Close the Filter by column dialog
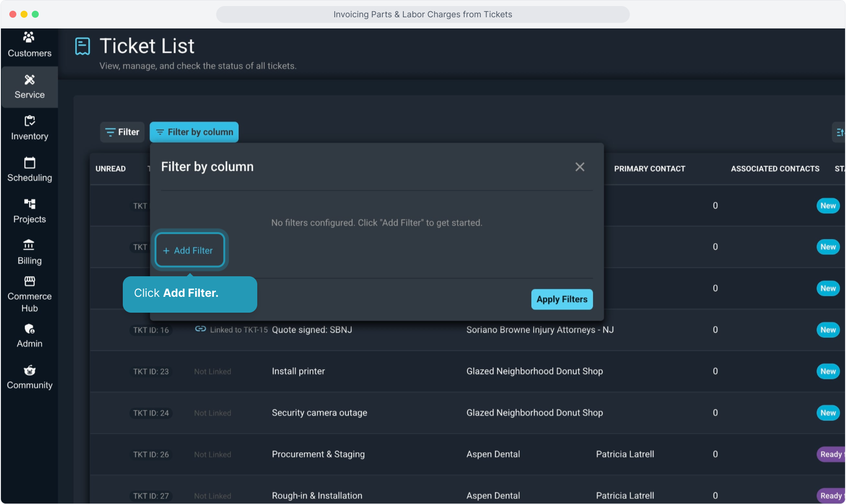Viewport: 846px width, 504px height. click(x=579, y=167)
